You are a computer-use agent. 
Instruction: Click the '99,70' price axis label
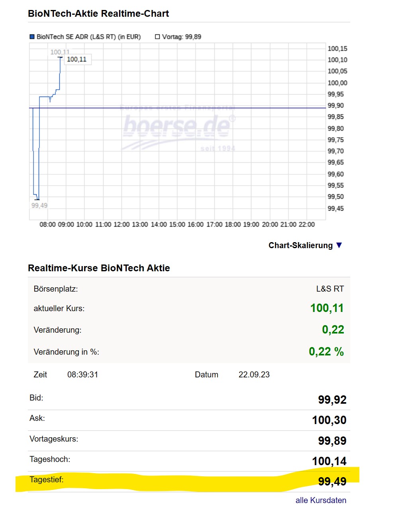336,151
